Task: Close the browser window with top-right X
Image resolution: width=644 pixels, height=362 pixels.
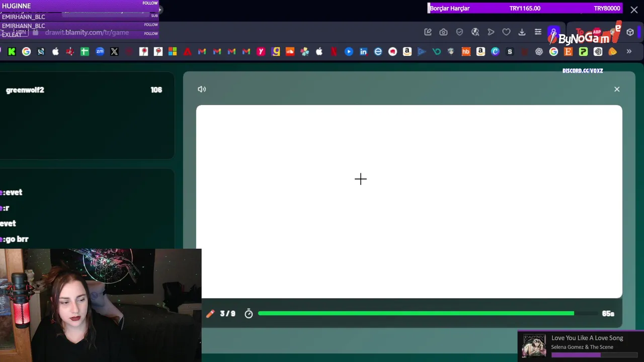Action: coord(634,10)
